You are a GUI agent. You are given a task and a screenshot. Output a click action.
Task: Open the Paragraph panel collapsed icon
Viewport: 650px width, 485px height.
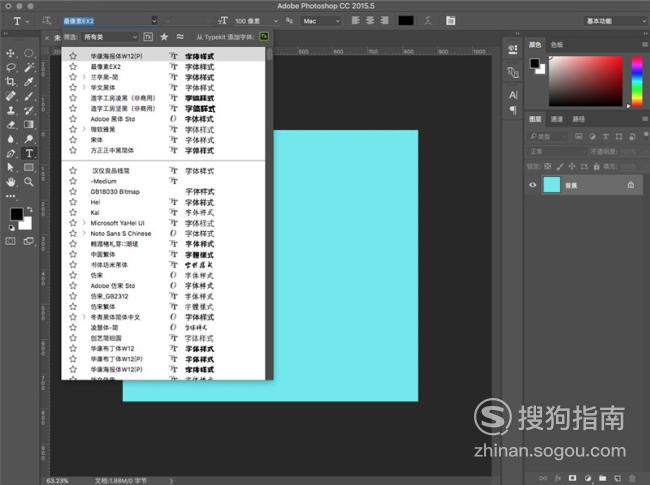click(x=513, y=110)
